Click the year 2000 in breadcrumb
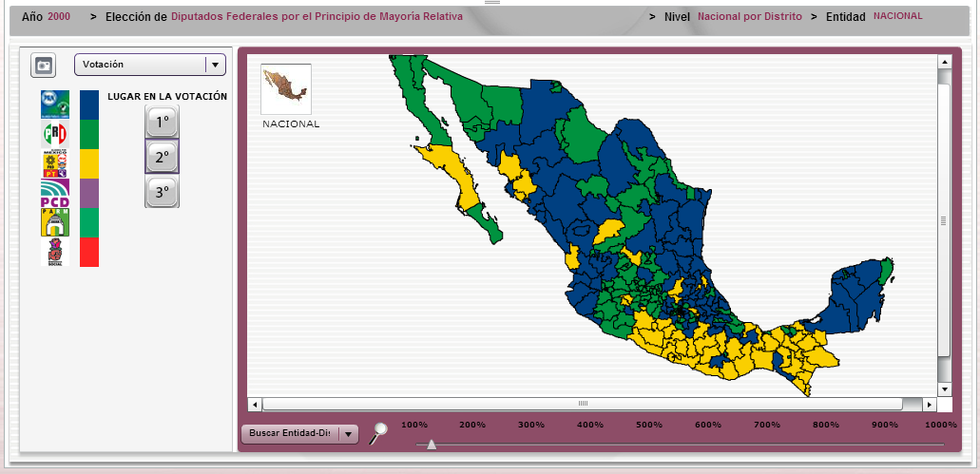The width and height of the screenshot is (980, 474). [59, 17]
